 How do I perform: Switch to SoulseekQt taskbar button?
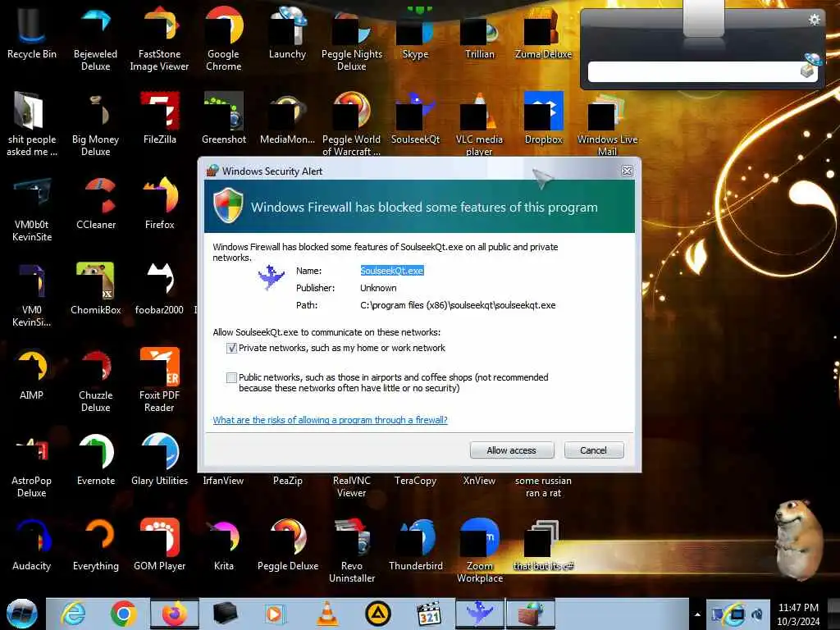[480, 614]
